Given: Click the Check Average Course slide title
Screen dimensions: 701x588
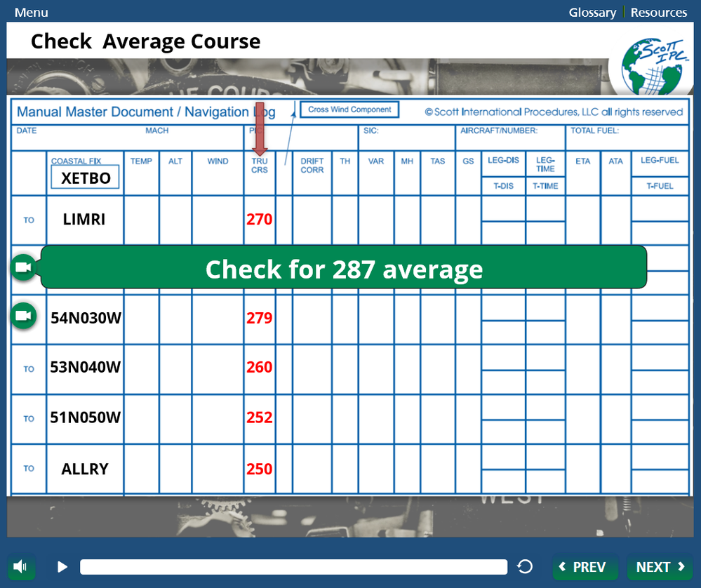Looking at the screenshot, I should (145, 41).
